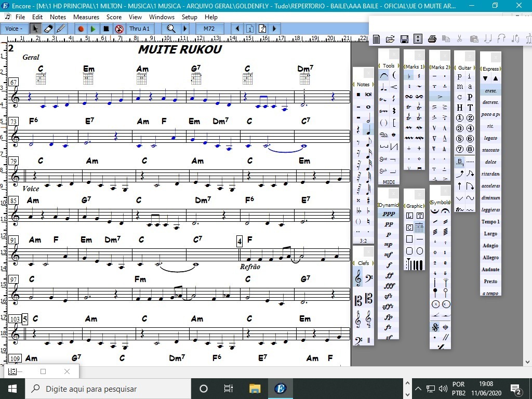
Task: Click the Save floppy disk icon
Action: (x=404, y=39)
